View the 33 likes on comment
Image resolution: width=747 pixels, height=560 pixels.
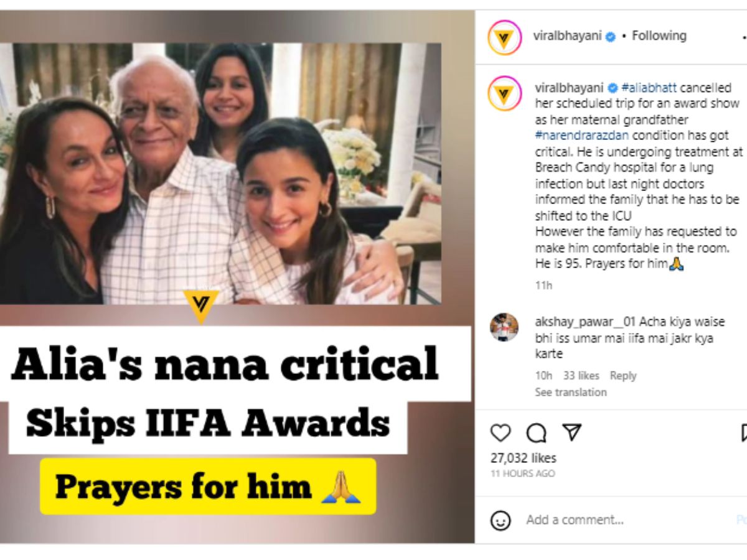coord(581,376)
